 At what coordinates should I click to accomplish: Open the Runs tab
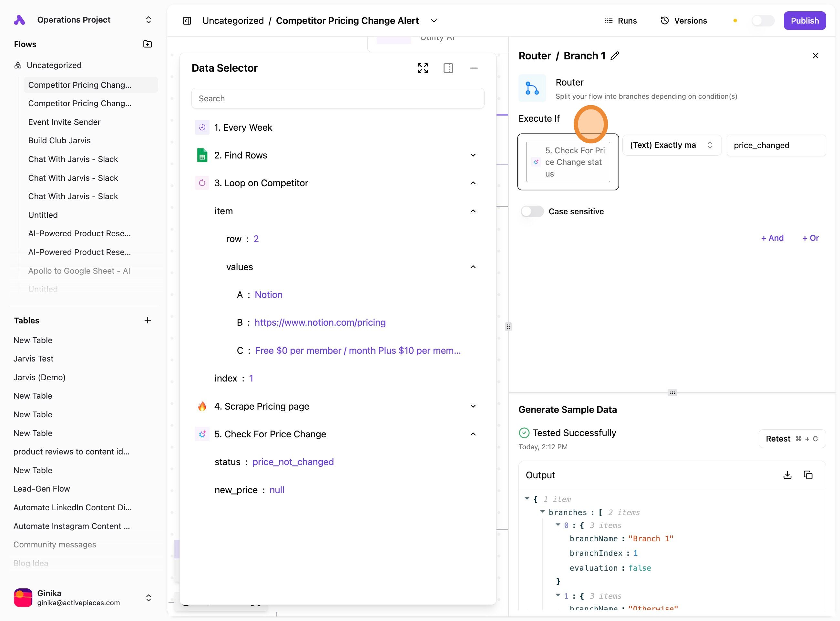click(x=620, y=21)
